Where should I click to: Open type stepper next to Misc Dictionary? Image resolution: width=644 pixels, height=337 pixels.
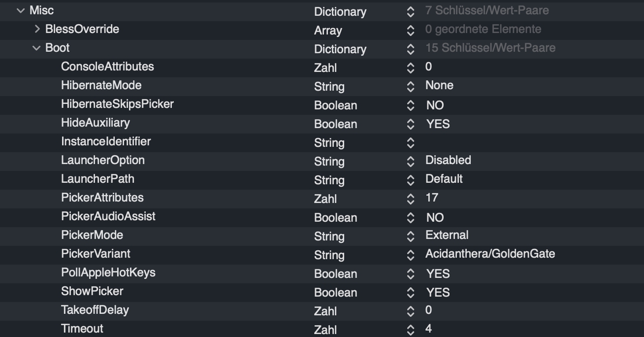point(411,11)
